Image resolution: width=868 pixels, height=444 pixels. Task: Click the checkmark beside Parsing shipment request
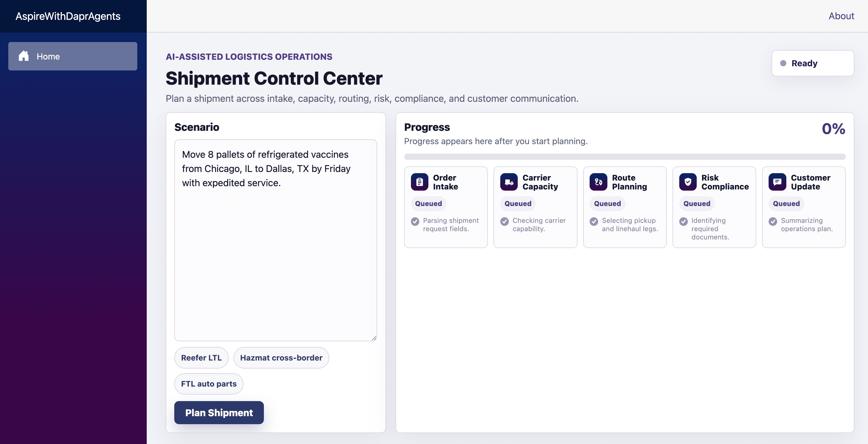click(x=415, y=221)
